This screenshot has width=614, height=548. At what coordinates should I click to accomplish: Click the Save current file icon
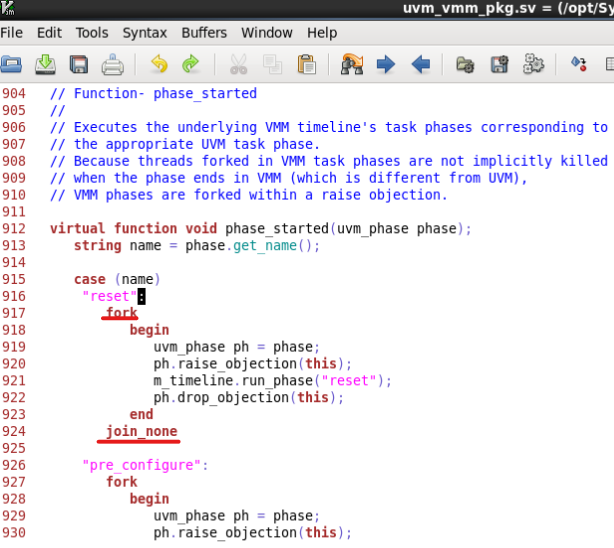(45, 64)
